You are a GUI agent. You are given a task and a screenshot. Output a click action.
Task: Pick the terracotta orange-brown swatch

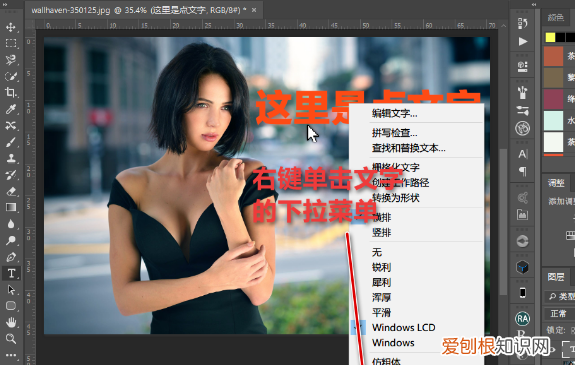(553, 56)
